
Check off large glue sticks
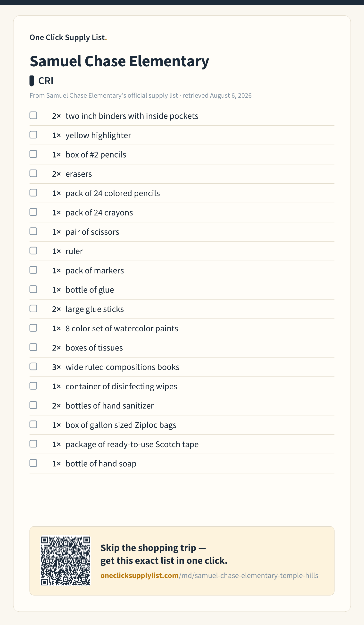(x=33, y=308)
